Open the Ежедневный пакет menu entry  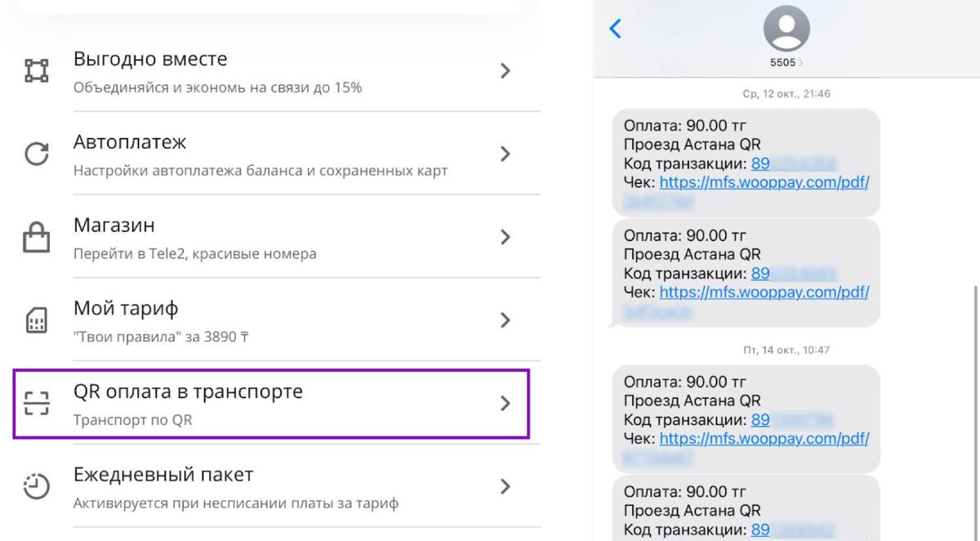tap(271, 487)
